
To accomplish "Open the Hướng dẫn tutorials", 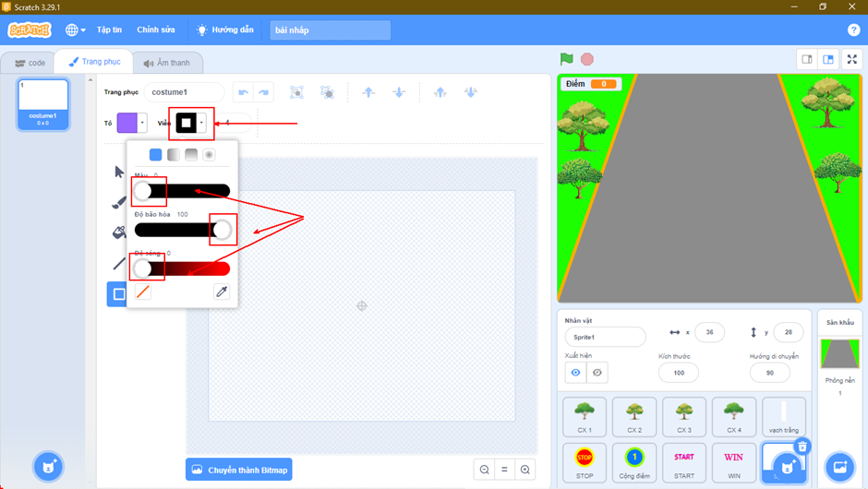I will (225, 30).
